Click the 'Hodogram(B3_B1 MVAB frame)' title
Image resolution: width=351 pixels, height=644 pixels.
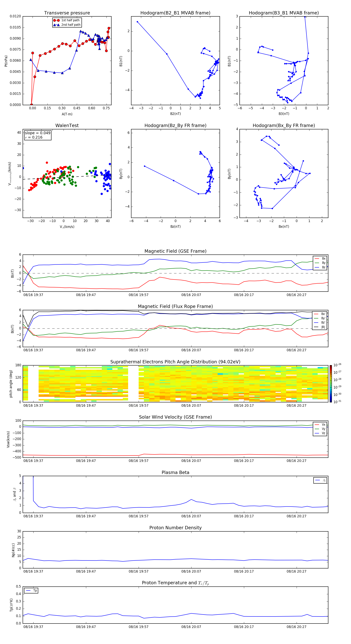coord(284,13)
